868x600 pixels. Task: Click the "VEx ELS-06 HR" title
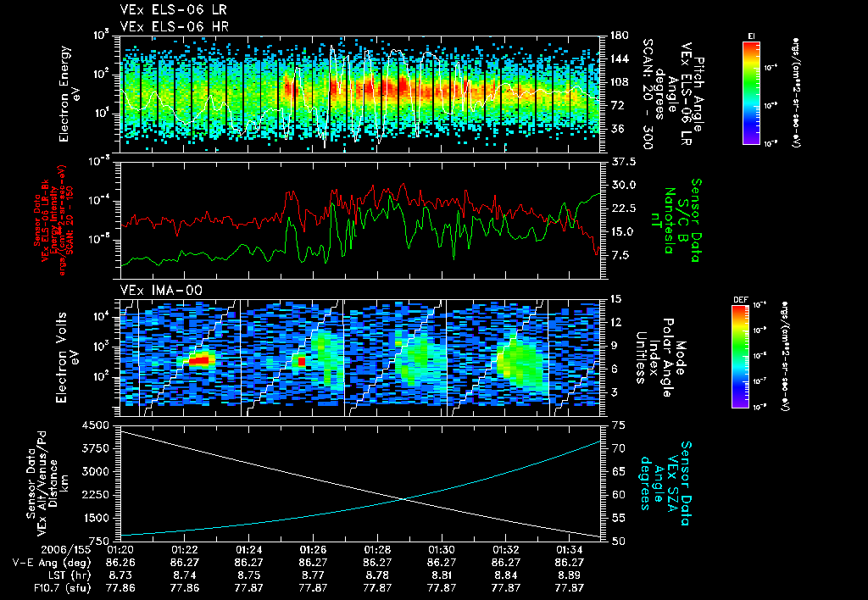coord(175,26)
